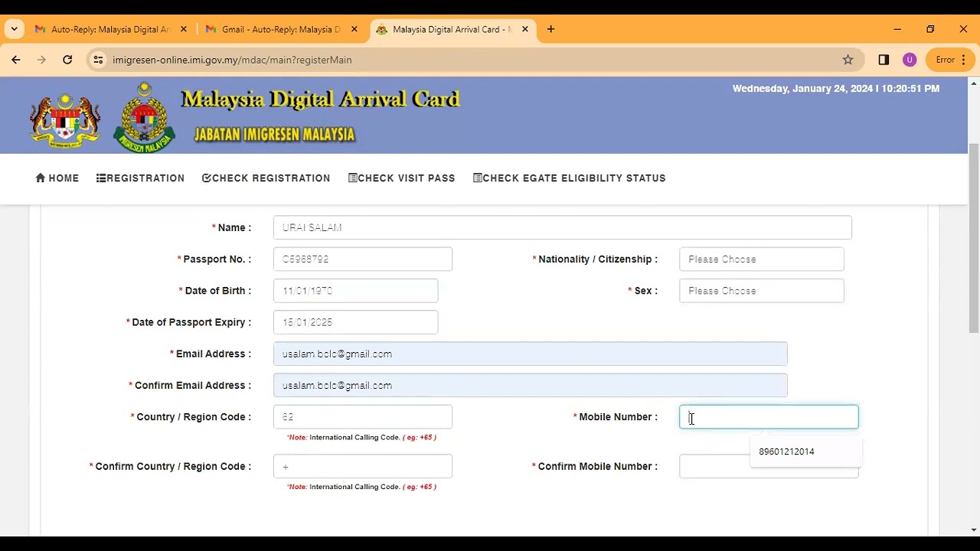Select the Malaysia Digital Arrival Card tab

point(452,29)
